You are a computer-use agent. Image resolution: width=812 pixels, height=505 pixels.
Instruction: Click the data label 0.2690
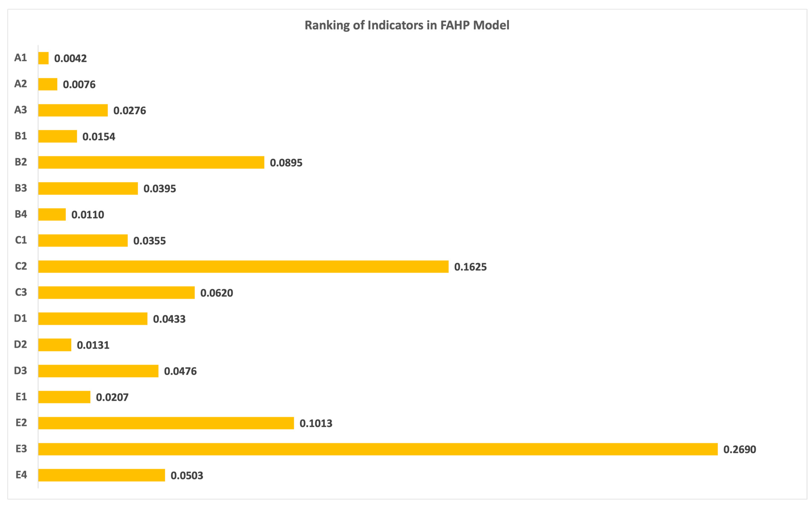tap(739, 449)
